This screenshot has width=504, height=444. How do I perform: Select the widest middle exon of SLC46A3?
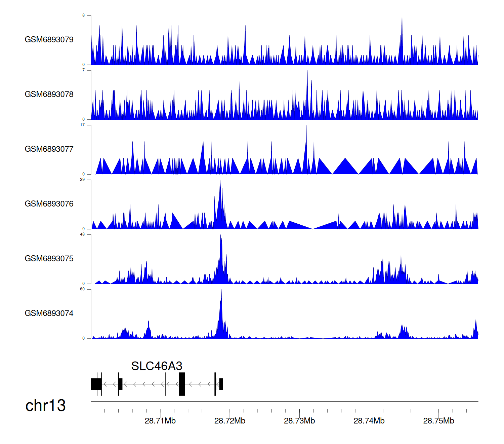182,384
